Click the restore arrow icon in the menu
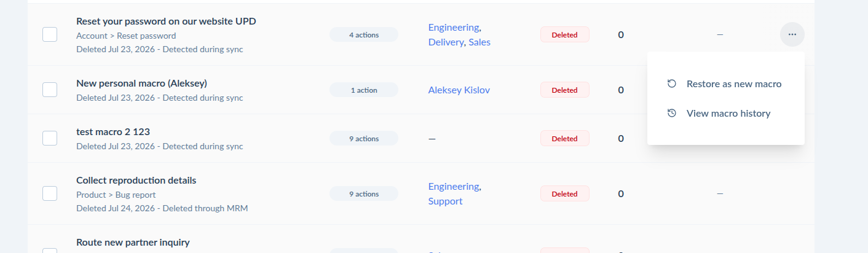The width and height of the screenshot is (868, 253). coord(672,84)
